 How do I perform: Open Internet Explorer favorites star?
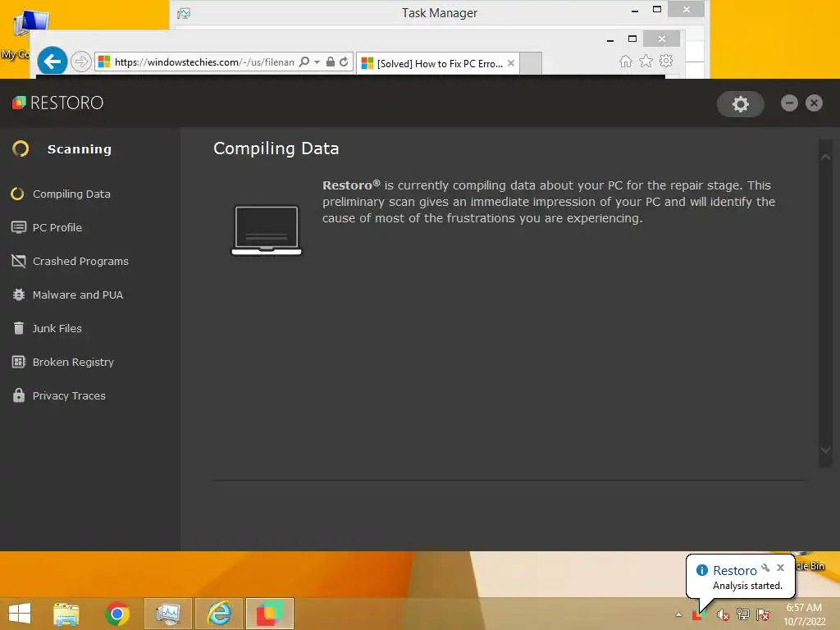coord(646,61)
